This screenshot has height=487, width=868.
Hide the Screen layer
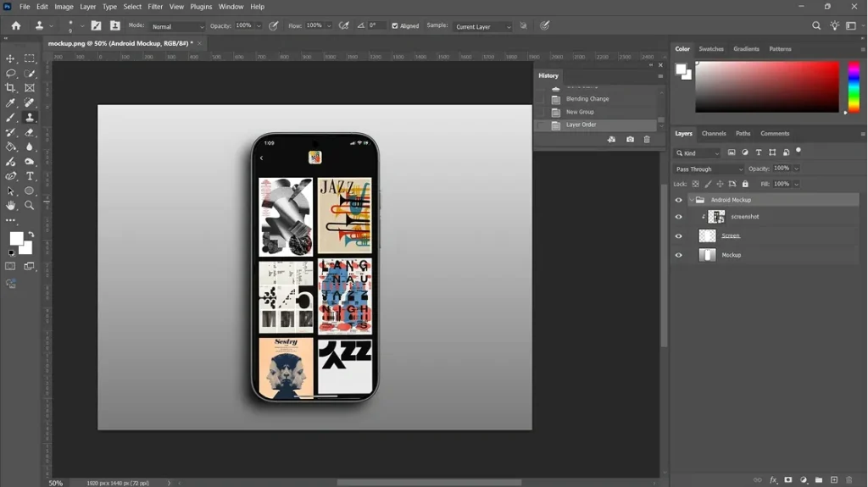pos(679,236)
